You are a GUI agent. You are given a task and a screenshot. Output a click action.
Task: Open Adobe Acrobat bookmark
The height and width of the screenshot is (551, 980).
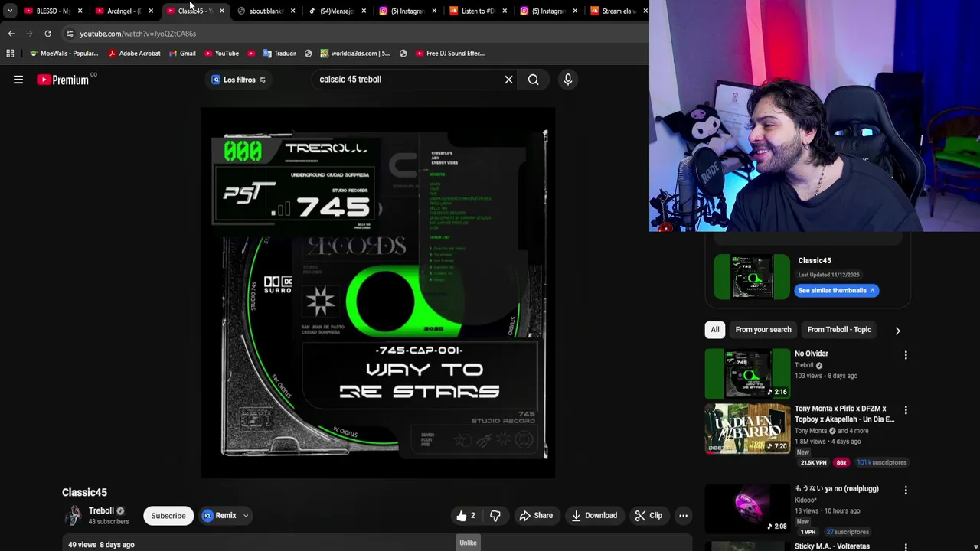[x=135, y=54]
